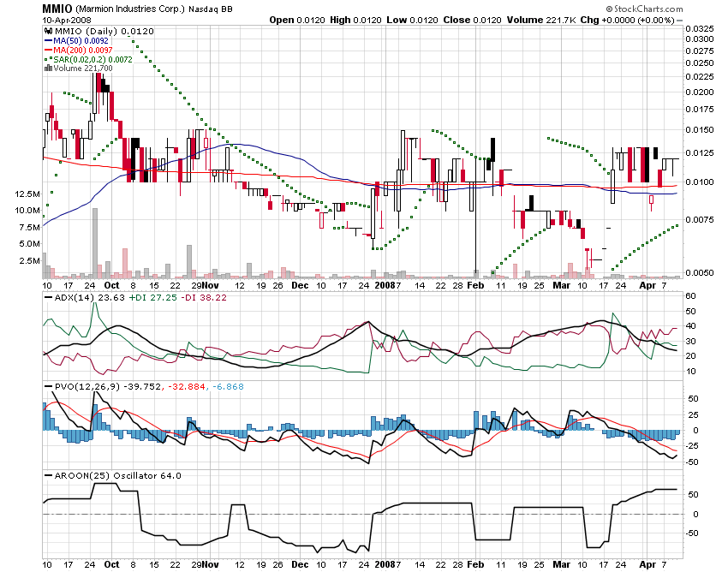
Task: Click the 12.5M volume axis label
Action: click(27, 194)
